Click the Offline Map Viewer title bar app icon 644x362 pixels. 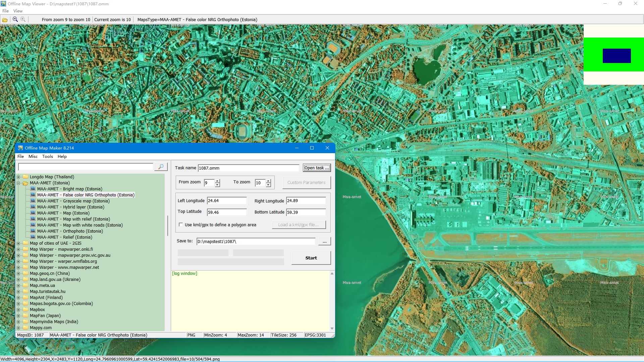point(3,4)
